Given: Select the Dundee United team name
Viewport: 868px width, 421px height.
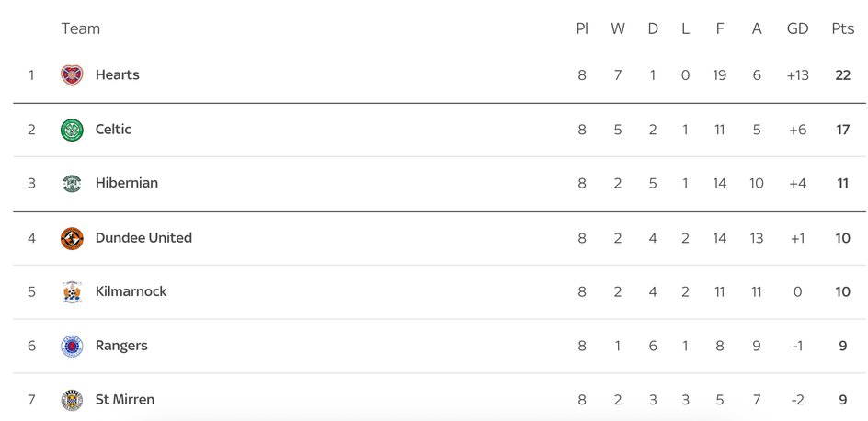Looking at the screenshot, I should pyautogui.click(x=143, y=238).
